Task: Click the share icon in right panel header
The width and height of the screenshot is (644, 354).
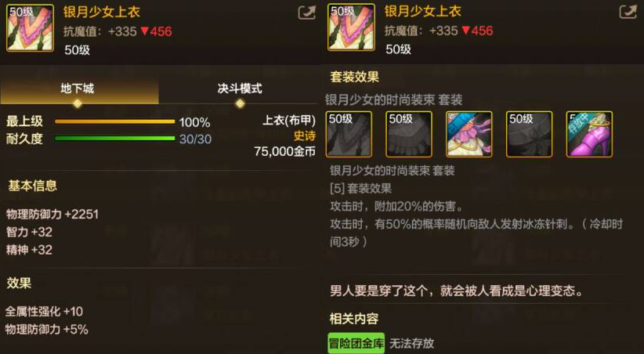Action: pyautogui.click(x=628, y=12)
